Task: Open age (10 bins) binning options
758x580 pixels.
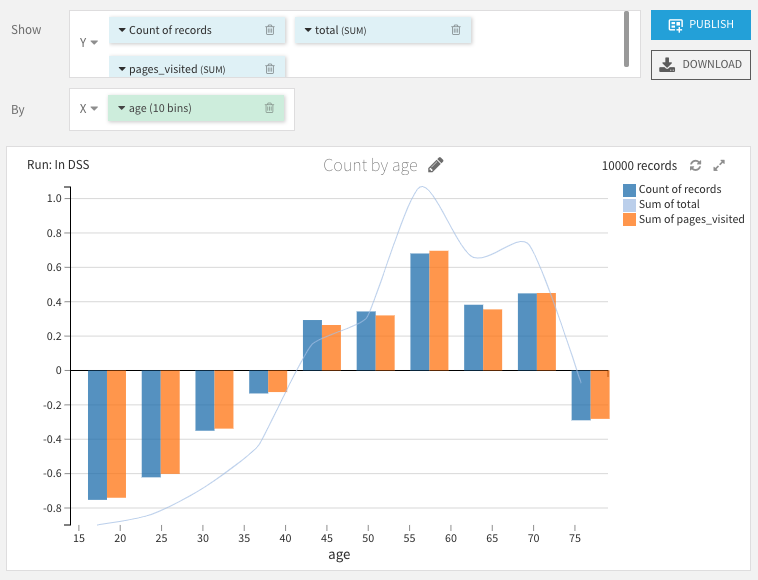Action: (122, 108)
